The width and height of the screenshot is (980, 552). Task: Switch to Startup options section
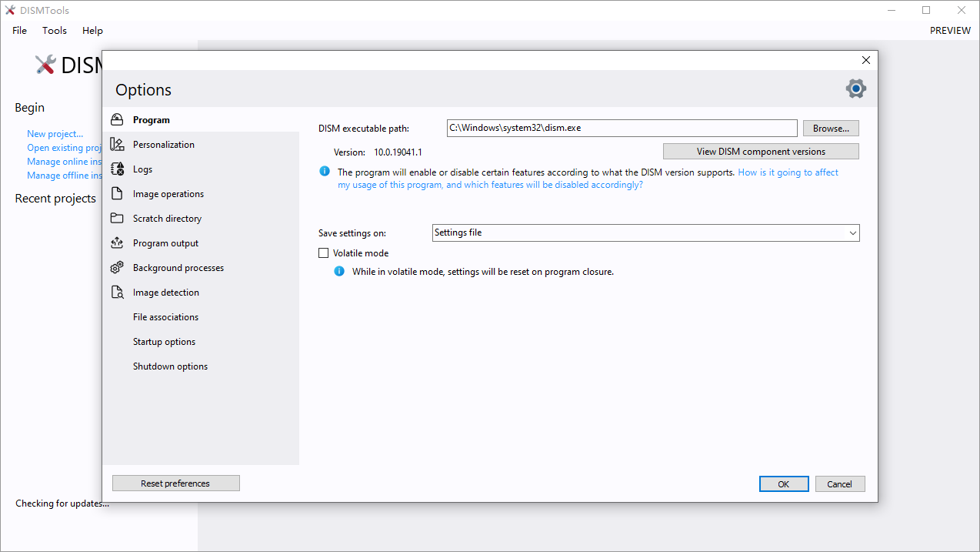(164, 342)
